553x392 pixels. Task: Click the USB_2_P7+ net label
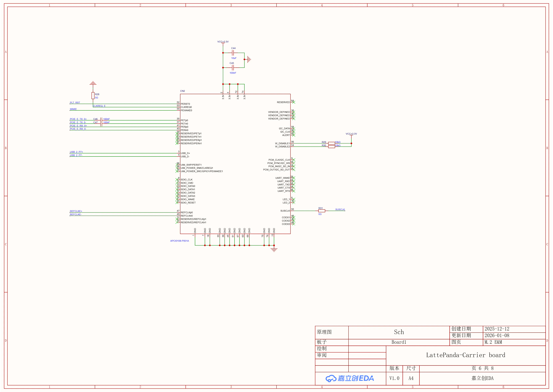pyautogui.click(x=76, y=152)
